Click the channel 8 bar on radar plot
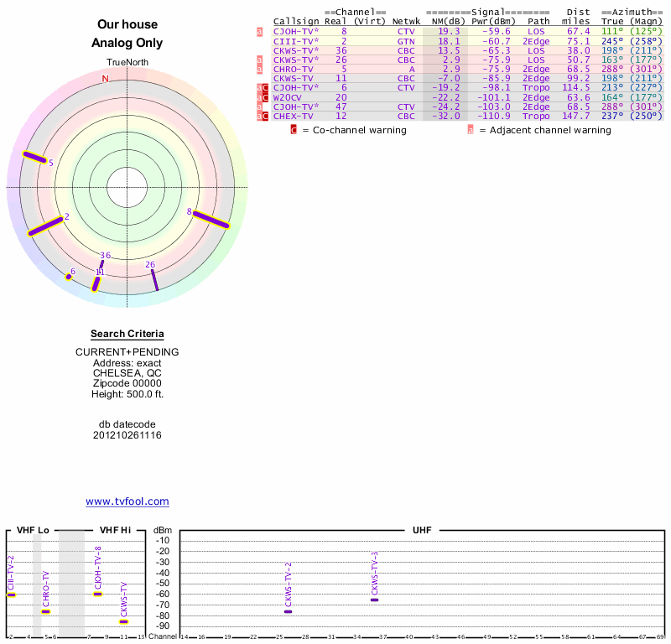Viewport: 671px width, 644px height. tap(211, 220)
